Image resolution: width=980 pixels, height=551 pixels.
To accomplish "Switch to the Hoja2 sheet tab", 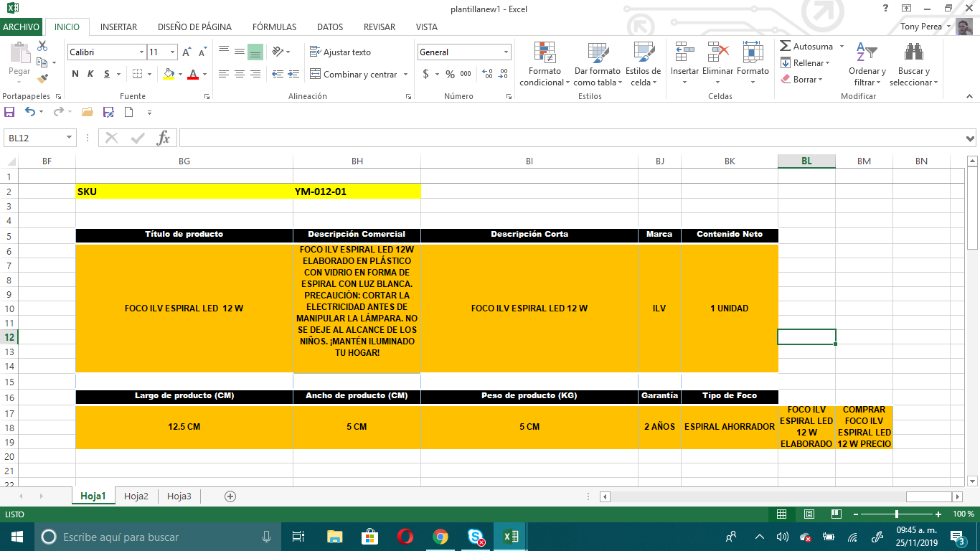I will (x=136, y=496).
